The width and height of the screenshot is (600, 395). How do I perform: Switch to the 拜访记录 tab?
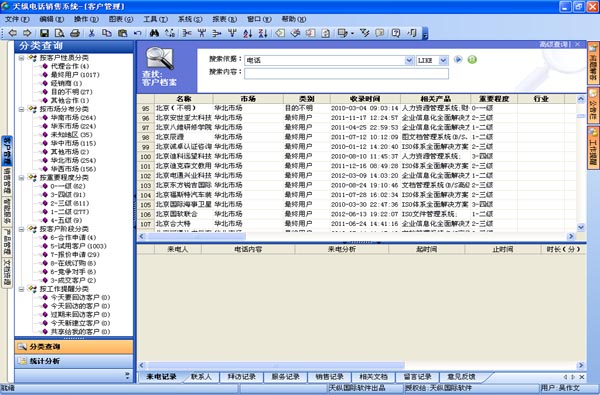pyautogui.click(x=241, y=377)
